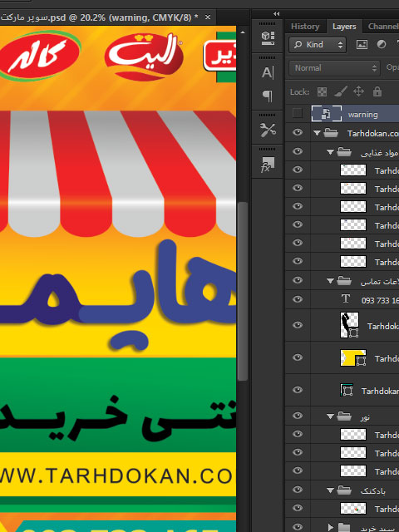Viewport: 399px width, 532px height.
Task: Collapse the Tarhdokan.com group folder
Action: (317, 133)
